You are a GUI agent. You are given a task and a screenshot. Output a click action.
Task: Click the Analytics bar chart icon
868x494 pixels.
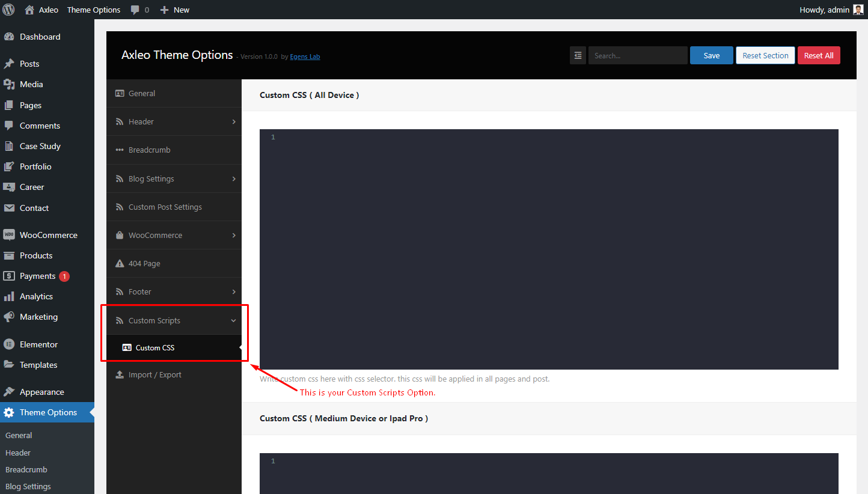[x=9, y=296]
